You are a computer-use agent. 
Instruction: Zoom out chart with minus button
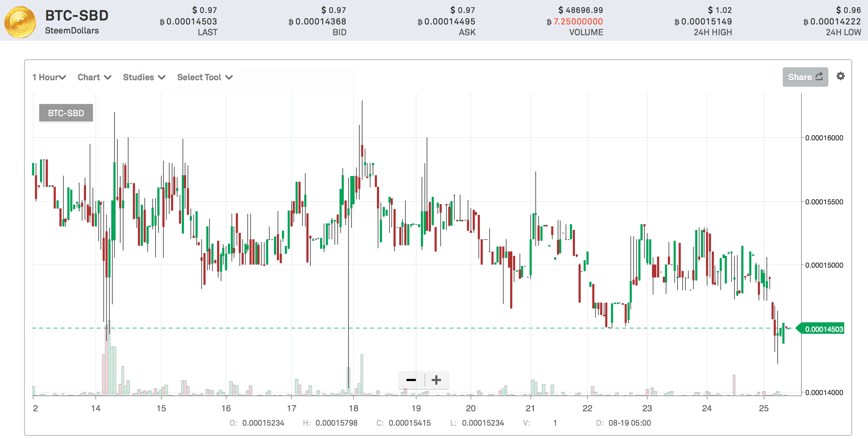(411, 380)
